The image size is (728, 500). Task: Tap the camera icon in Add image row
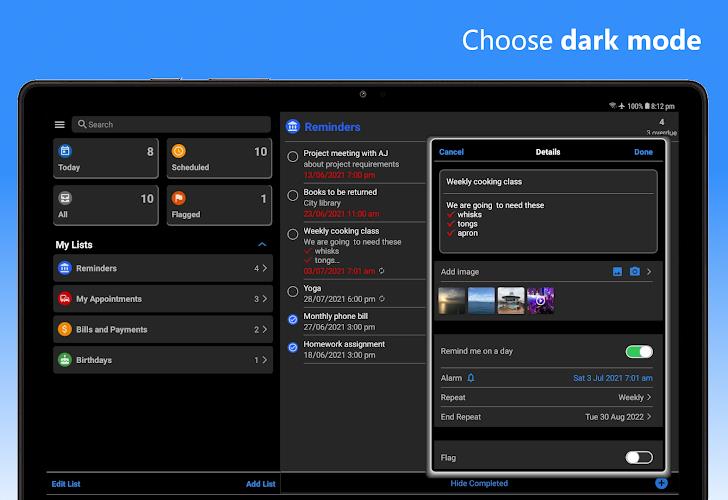634,272
